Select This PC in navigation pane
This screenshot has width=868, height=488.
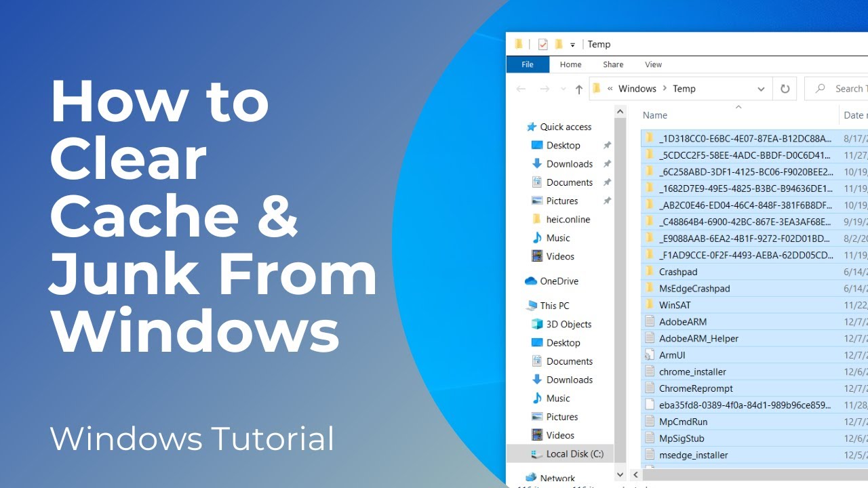click(x=555, y=306)
